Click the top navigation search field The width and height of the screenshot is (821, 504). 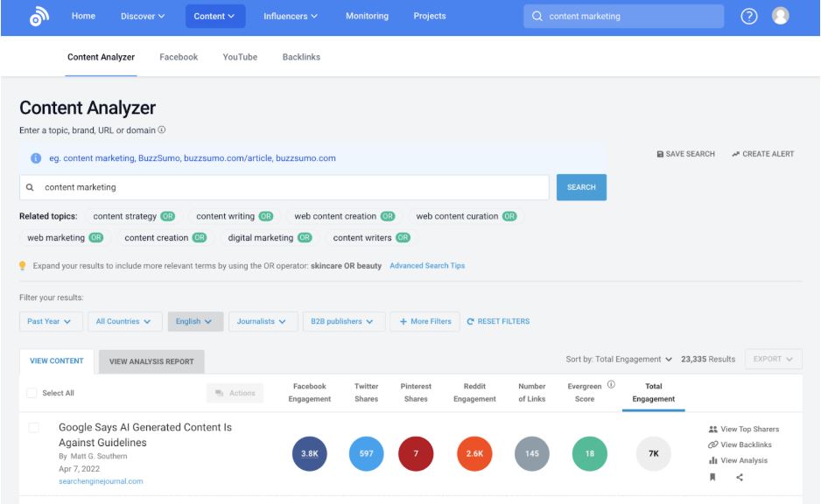point(623,17)
